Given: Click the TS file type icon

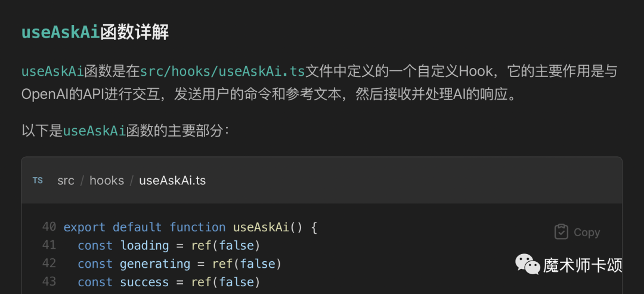Looking at the screenshot, I should click(38, 181).
